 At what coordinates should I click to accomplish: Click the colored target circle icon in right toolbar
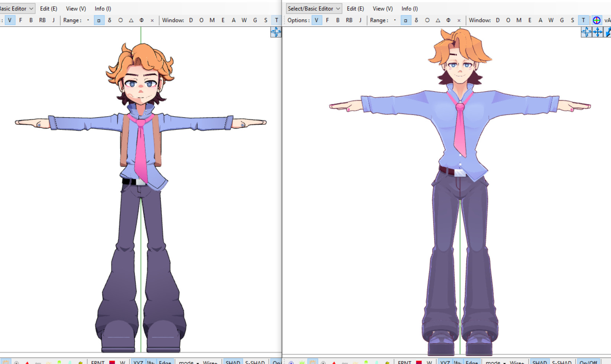(x=597, y=20)
